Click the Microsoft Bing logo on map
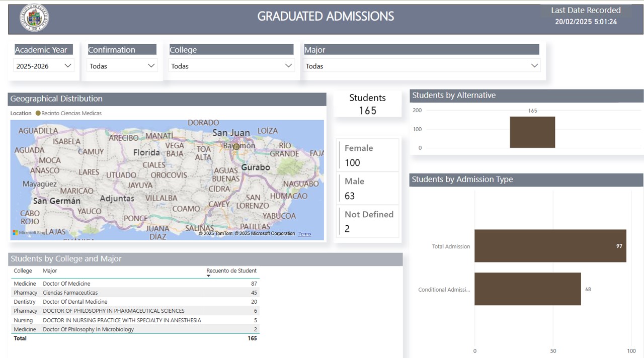 click(29, 233)
